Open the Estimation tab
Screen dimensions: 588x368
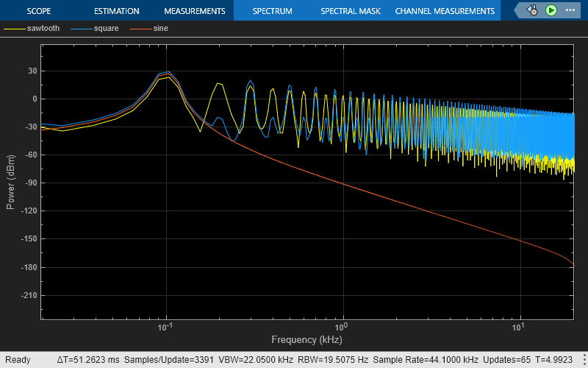(117, 11)
